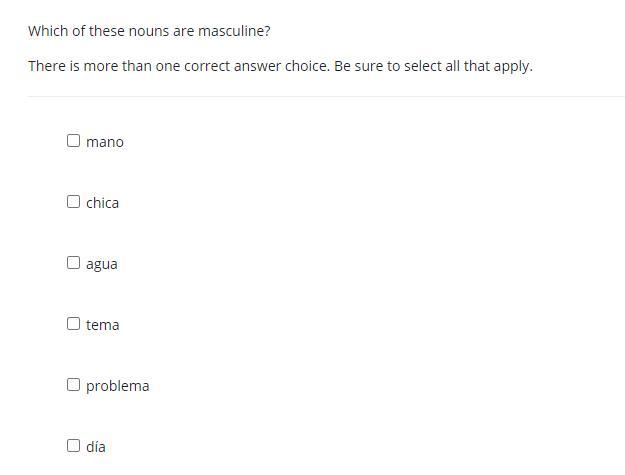625x475 pixels.
Task: Toggle the día checkbox
Action: coord(73,446)
